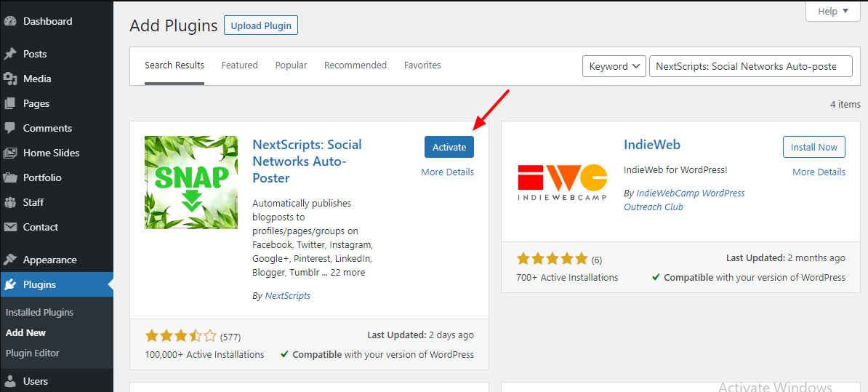Screen dimensions: 868x392
Task: Expand the Help dropdown tab
Action: (832, 11)
